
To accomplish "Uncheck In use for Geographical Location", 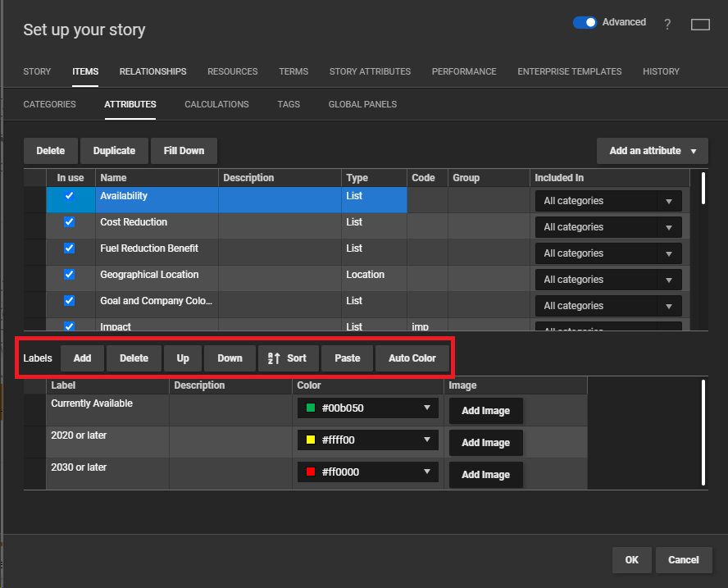I will pyautogui.click(x=69, y=275).
